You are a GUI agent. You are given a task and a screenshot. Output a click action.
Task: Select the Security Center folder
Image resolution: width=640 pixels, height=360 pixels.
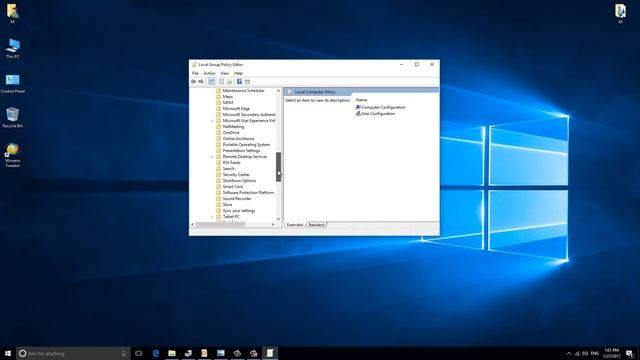coord(233,175)
